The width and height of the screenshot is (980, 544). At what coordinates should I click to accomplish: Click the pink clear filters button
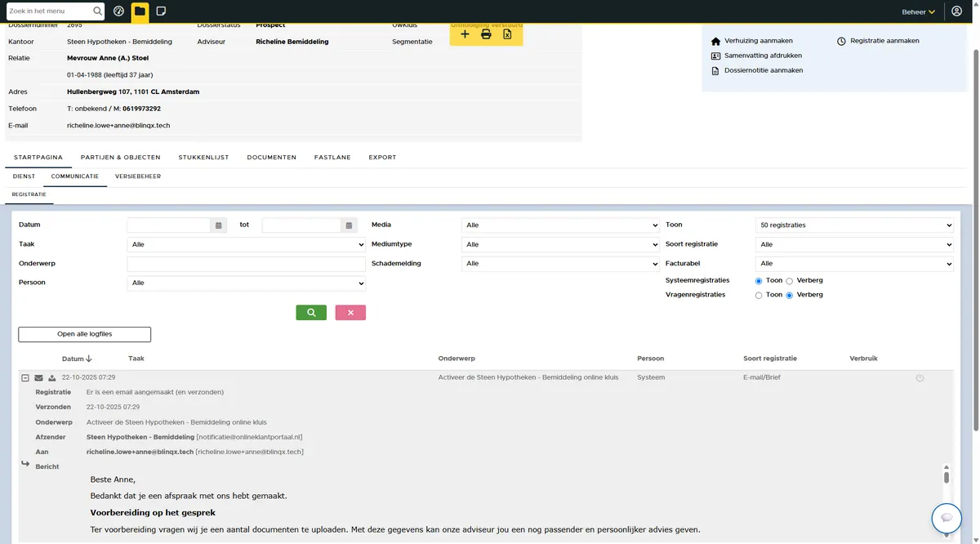click(350, 313)
